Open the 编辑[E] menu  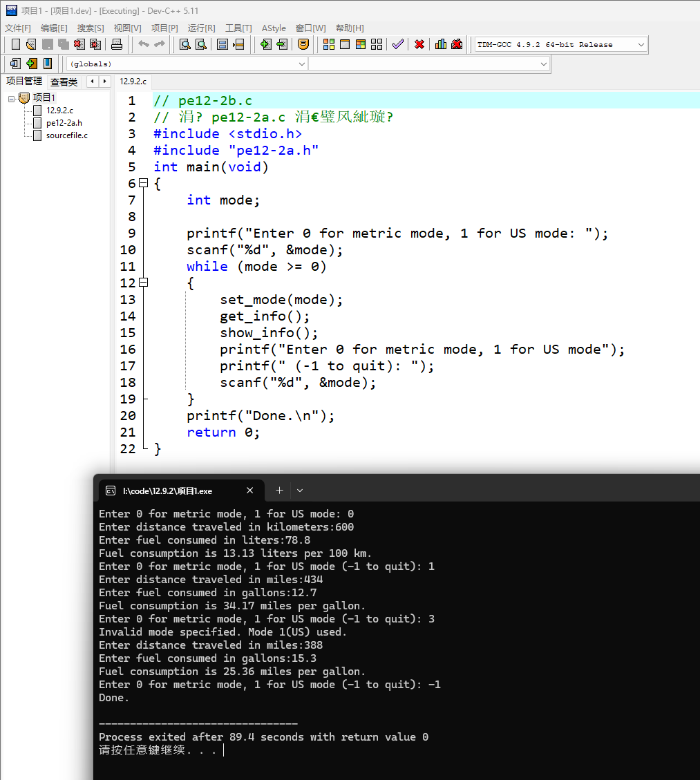(x=54, y=28)
